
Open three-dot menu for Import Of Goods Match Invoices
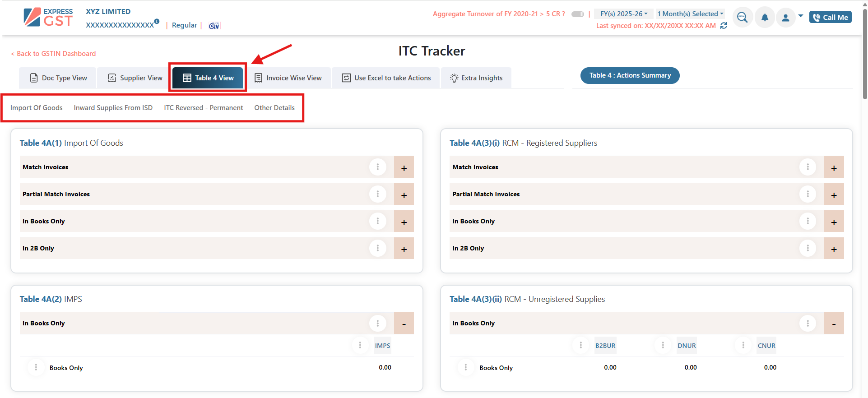(378, 167)
